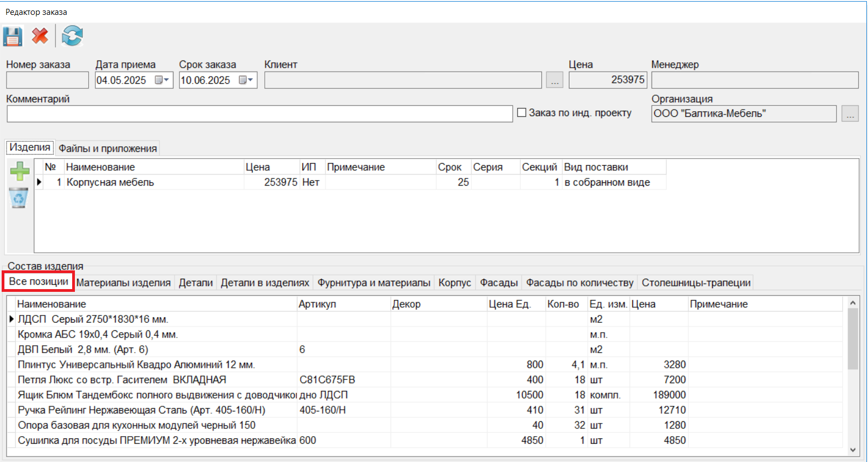Image resolution: width=868 pixels, height=462 pixels.
Task: Open the "Дата приема" calendar dropdown
Action: 162,80
